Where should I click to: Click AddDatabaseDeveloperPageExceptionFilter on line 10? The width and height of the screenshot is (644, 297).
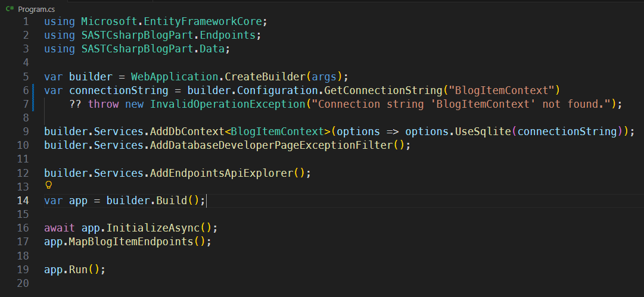point(272,145)
